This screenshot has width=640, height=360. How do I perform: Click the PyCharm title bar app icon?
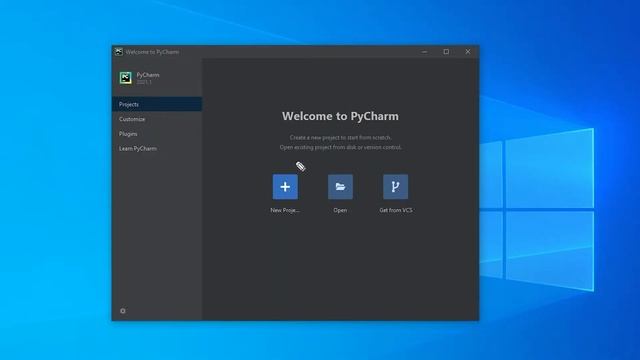tap(119, 52)
